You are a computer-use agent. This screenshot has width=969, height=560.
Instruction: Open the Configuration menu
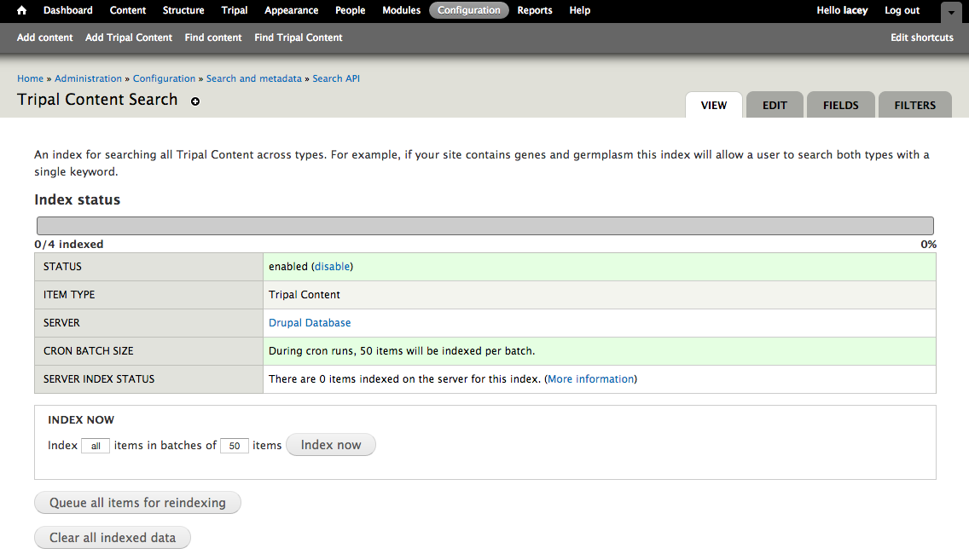pyautogui.click(x=468, y=10)
